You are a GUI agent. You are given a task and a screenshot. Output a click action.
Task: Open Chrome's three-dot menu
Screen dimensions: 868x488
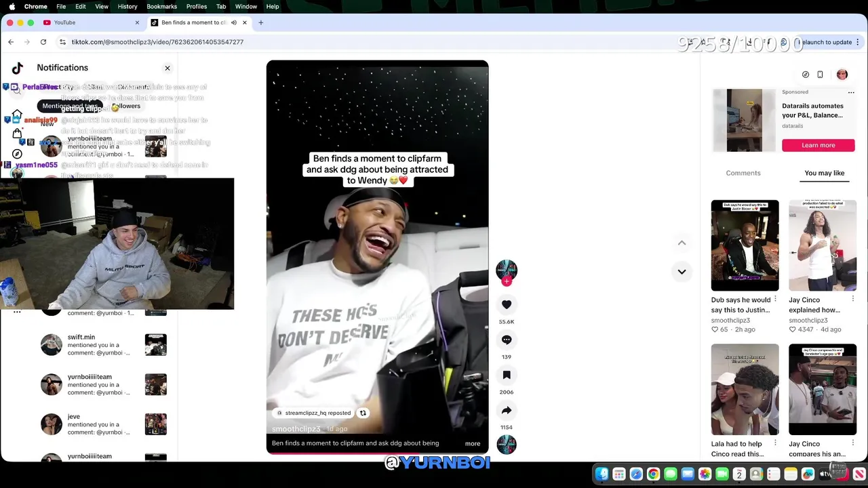pyautogui.click(x=858, y=42)
